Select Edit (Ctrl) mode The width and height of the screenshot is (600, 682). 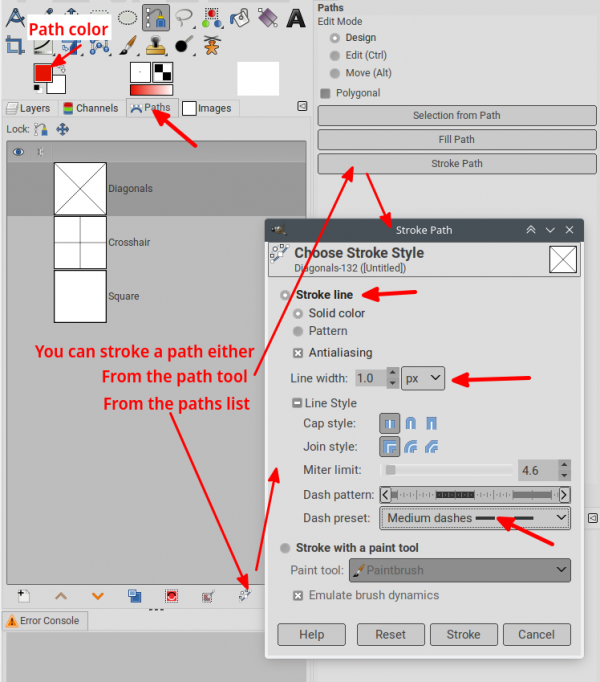(x=335, y=56)
